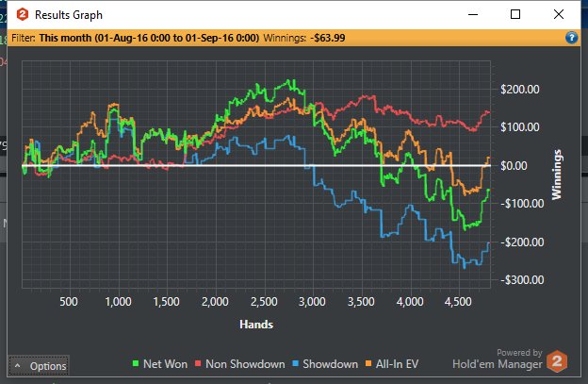Click the orange Hold'em Manager 2 logo
This screenshot has height=384, width=588.
click(557, 361)
